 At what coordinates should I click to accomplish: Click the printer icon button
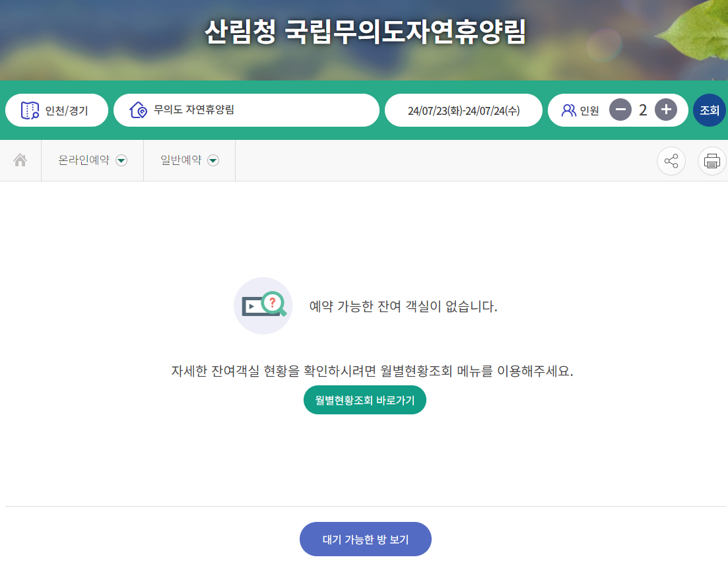point(711,161)
